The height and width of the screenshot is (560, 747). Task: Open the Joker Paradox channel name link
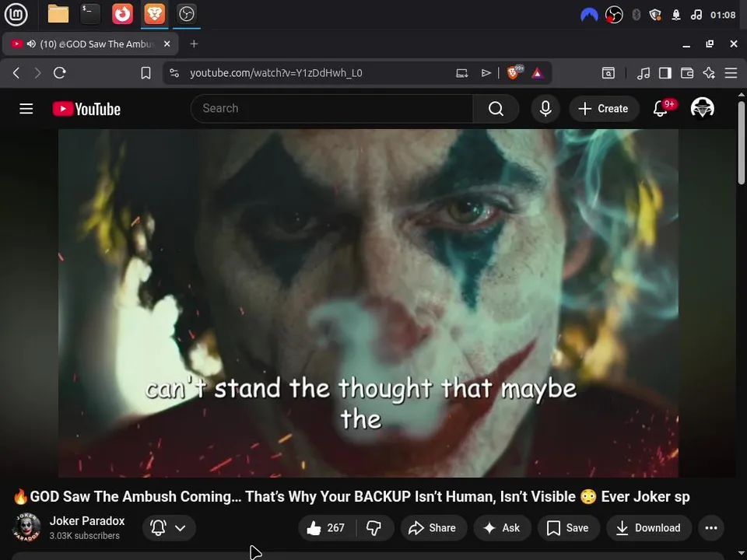coord(87,521)
